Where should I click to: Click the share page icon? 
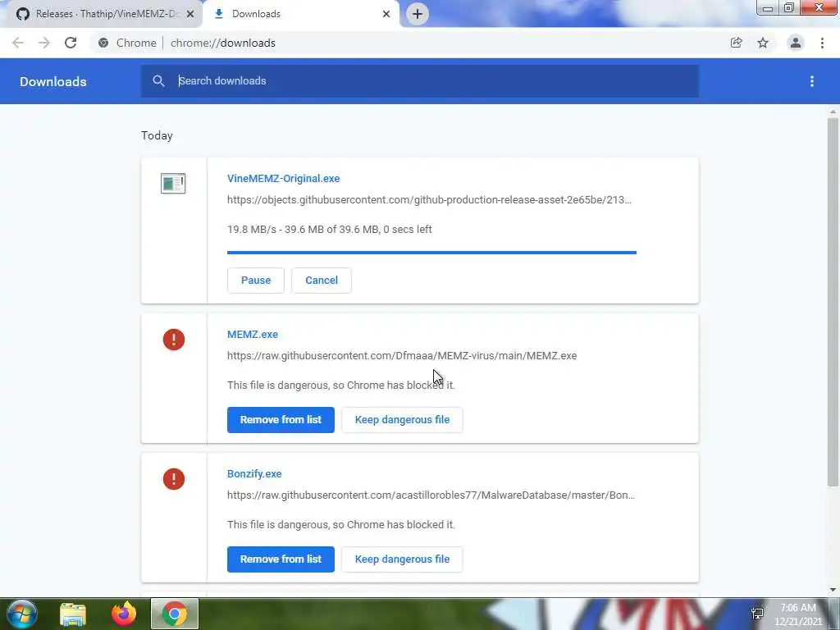(736, 43)
